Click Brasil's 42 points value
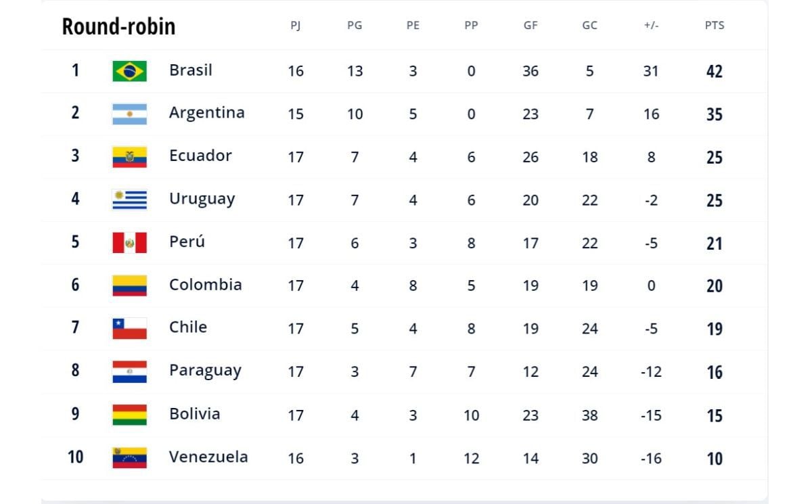Viewport: 812px width, 504px height. pyautogui.click(x=714, y=71)
